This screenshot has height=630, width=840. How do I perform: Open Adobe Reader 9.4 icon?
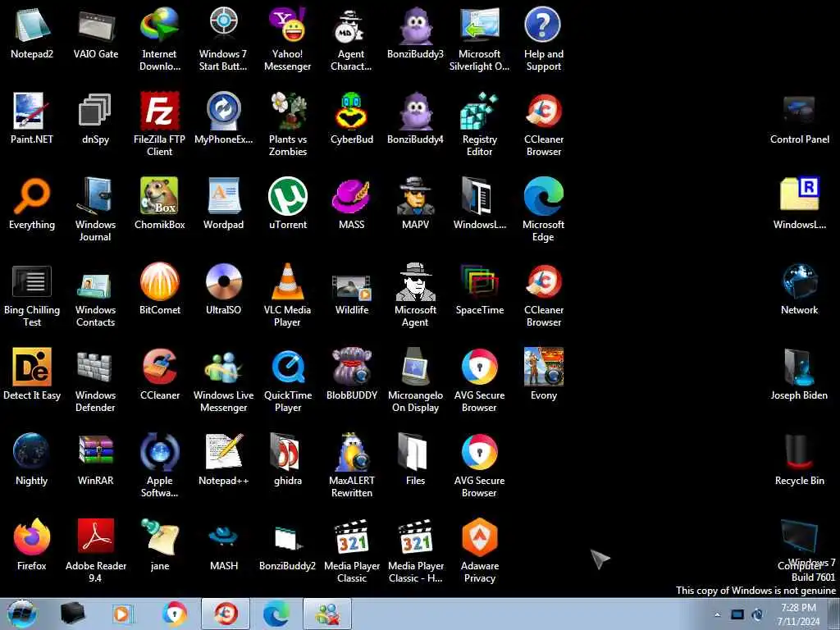click(95, 550)
